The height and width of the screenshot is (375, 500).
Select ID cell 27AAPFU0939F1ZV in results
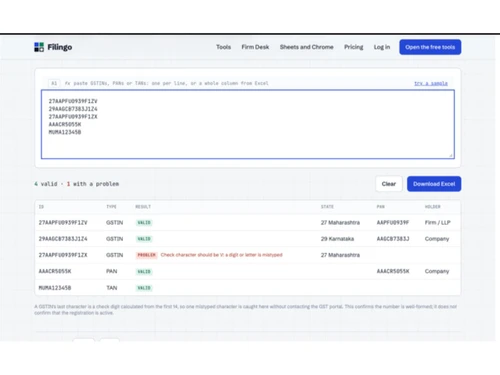[63, 222]
